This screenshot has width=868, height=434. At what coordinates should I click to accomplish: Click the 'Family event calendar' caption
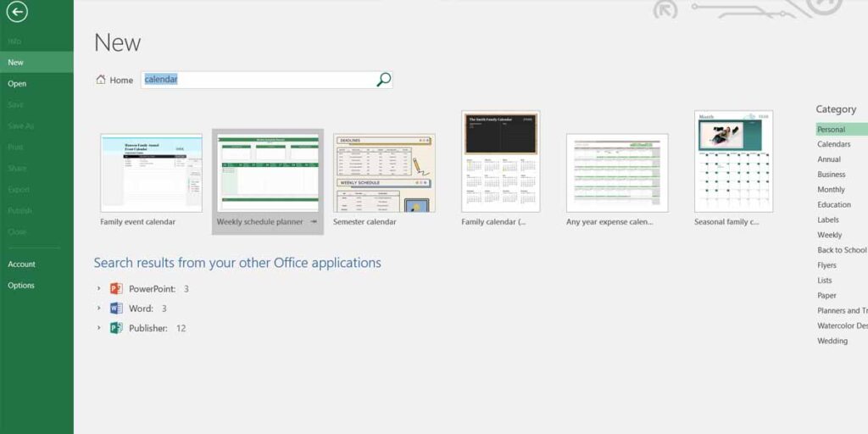[138, 222]
